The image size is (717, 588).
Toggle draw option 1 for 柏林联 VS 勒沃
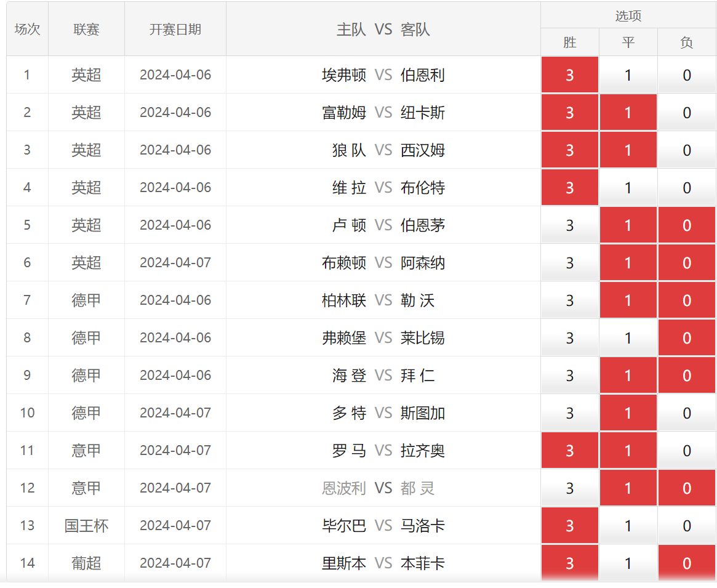point(628,300)
